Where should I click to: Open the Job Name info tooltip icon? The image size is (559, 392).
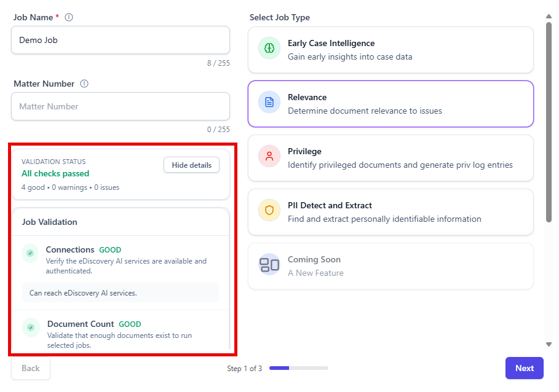point(68,17)
